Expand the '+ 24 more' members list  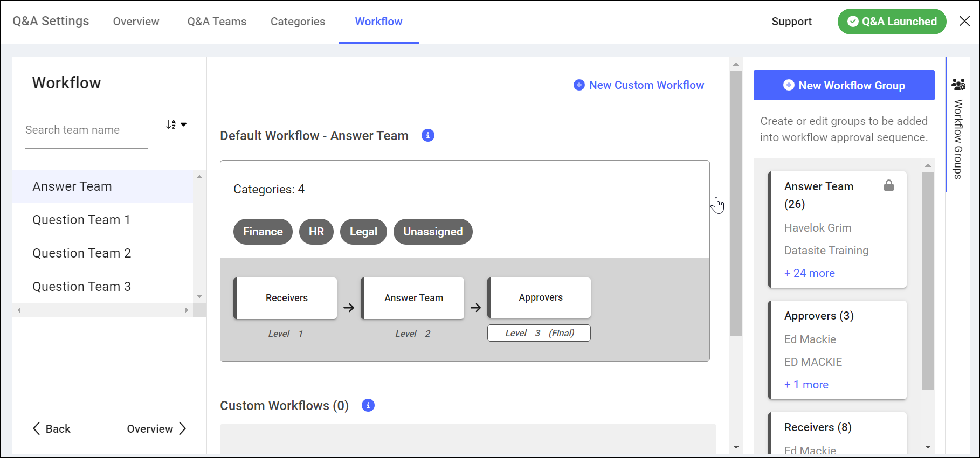(809, 273)
